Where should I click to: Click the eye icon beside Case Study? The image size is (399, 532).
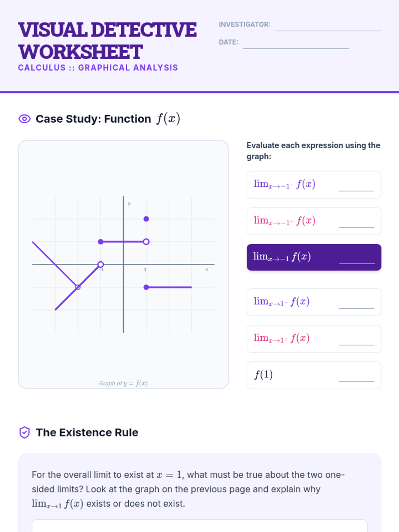[25, 119]
